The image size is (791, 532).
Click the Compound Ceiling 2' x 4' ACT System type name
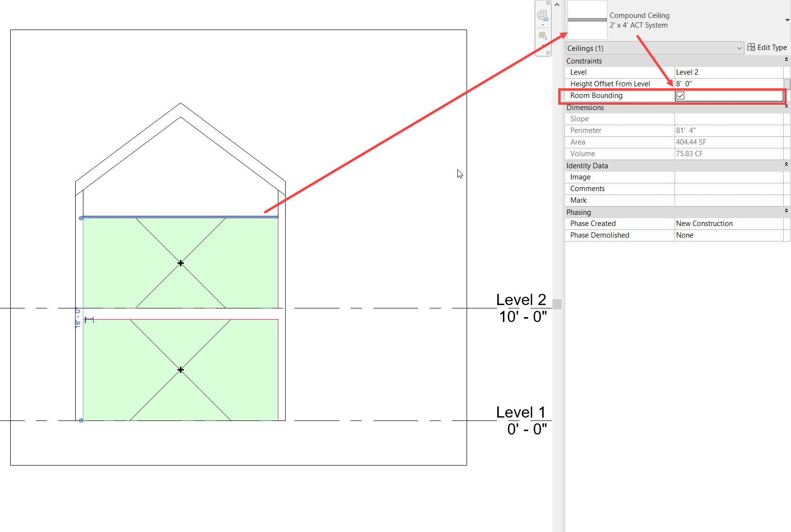[x=639, y=20]
